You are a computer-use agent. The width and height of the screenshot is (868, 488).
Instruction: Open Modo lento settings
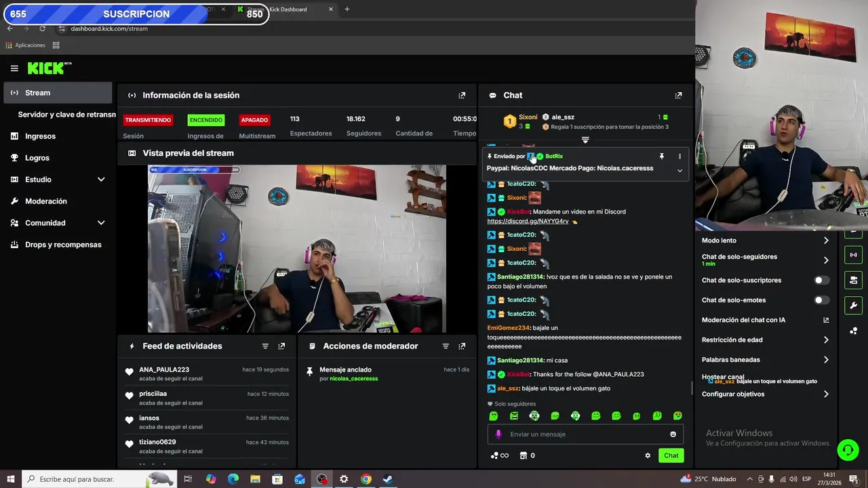[765, 241]
